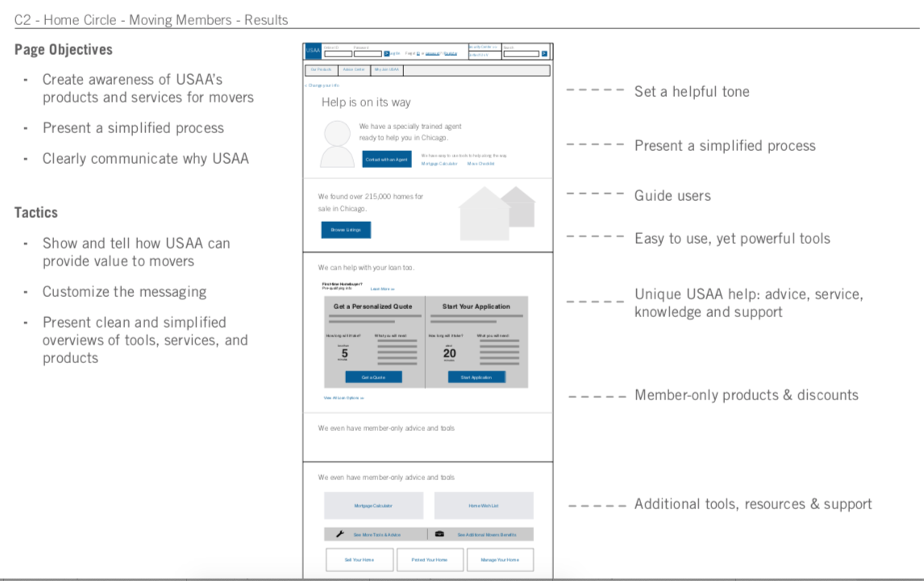Click the We found over 215,000 homes text
The width and height of the screenshot is (924, 581).
[371, 203]
